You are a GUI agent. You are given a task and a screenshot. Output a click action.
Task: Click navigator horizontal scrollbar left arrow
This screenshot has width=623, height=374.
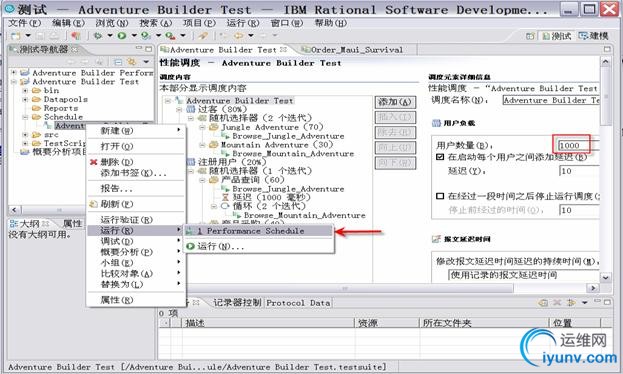[15, 209]
